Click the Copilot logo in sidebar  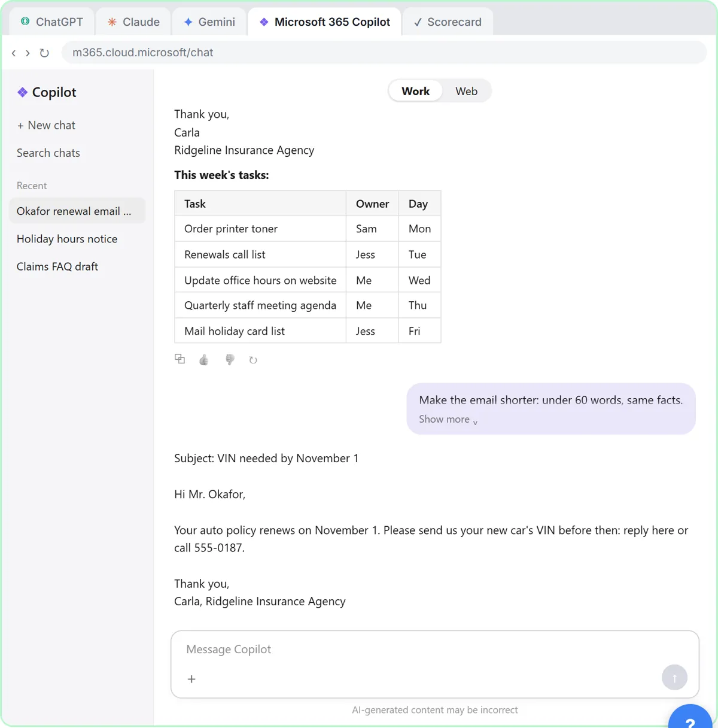click(x=23, y=92)
